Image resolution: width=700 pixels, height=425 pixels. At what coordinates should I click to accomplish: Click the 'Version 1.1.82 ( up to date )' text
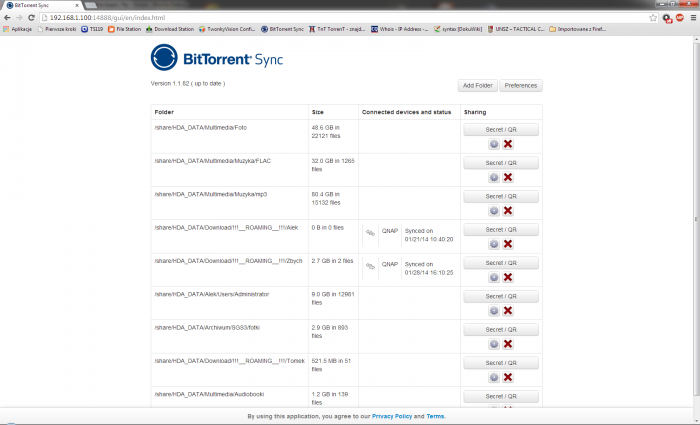click(188, 83)
